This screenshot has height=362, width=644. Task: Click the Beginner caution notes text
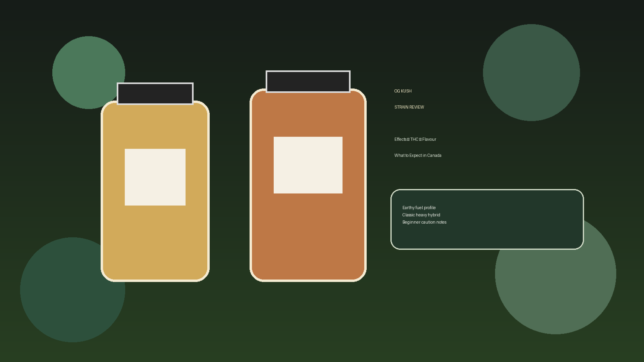pyautogui.click(x=424, y=222)
